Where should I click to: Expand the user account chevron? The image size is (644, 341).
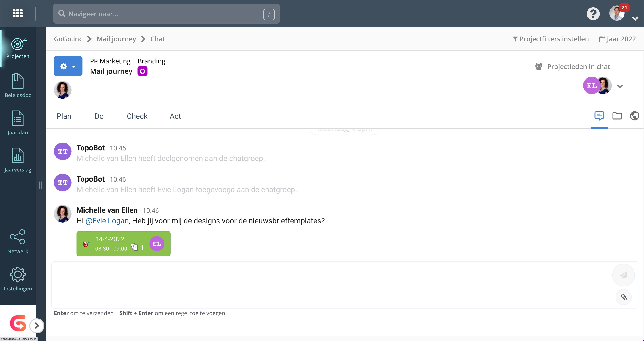tap(635, 19)
